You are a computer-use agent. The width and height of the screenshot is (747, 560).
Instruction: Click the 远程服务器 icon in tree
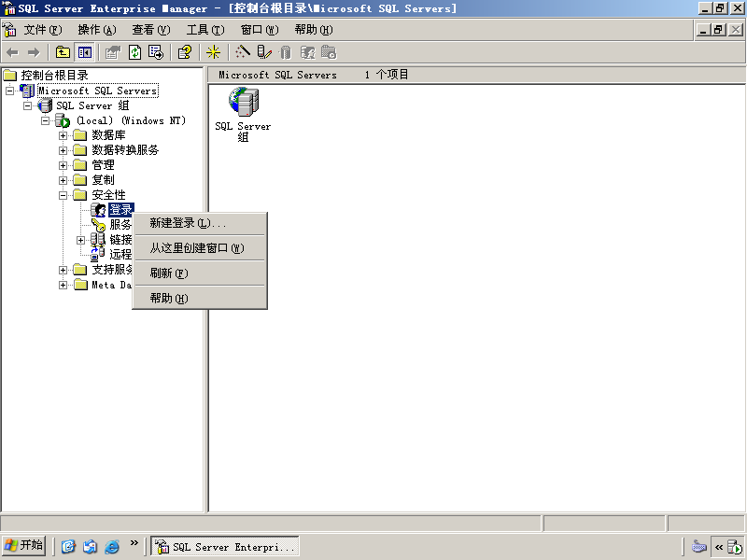(98, 254)
